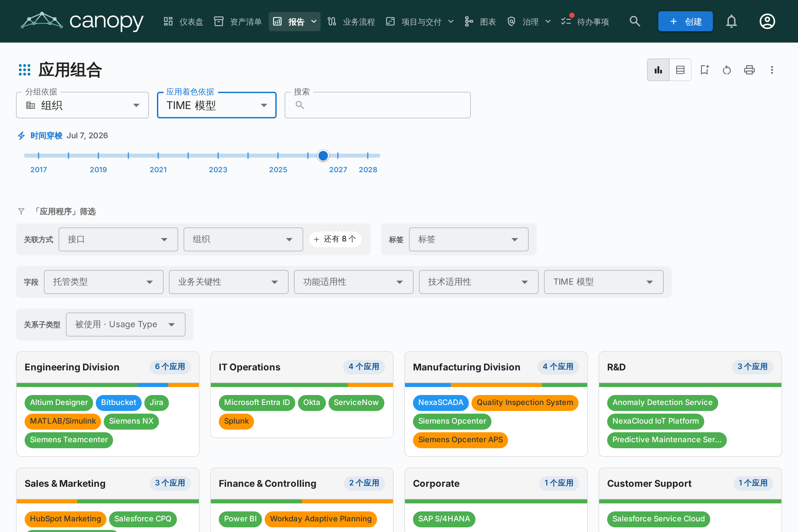Screen dimensions: 798x532
Task: Open the 功能适用性 field dropdown
Action: [353, 282]
